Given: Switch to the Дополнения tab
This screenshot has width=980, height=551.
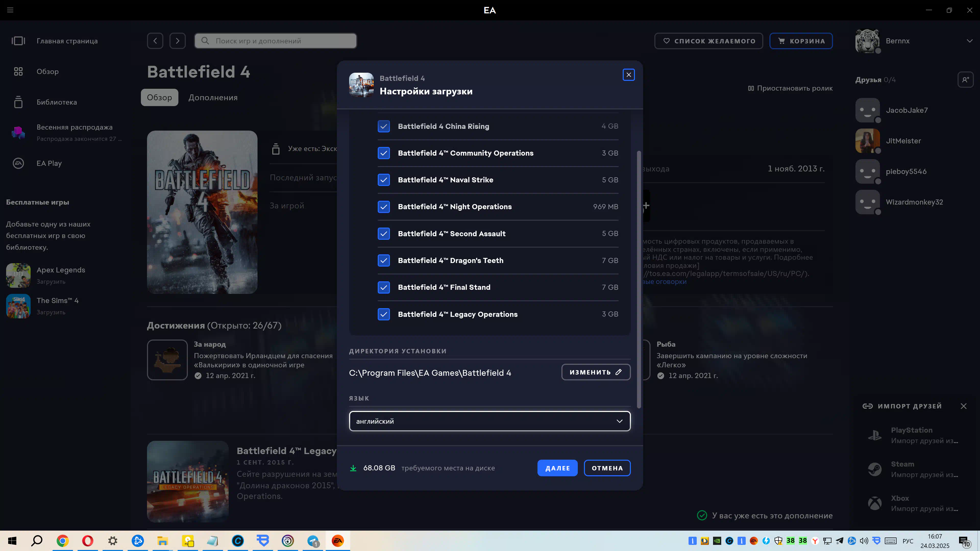Looking at the screenshot, I should (x=213, y=97).
